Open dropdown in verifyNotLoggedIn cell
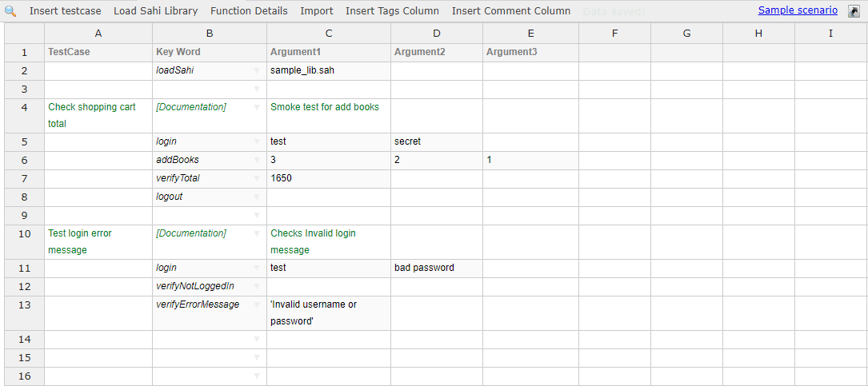Viewport: 868px width, 386px height. (x=257, y=286)
